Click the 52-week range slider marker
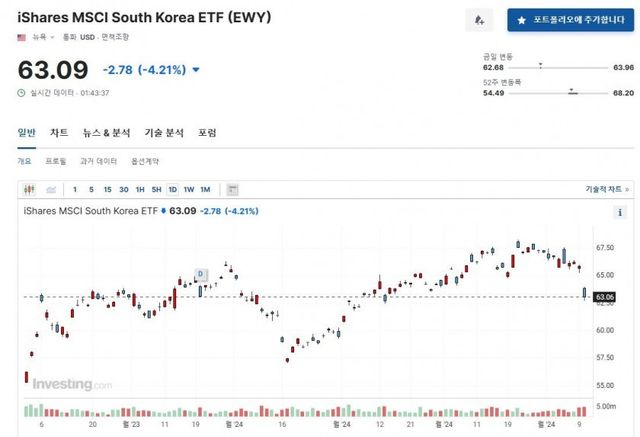Viewport: 640px width, 437px height. [x=573, y=92]
